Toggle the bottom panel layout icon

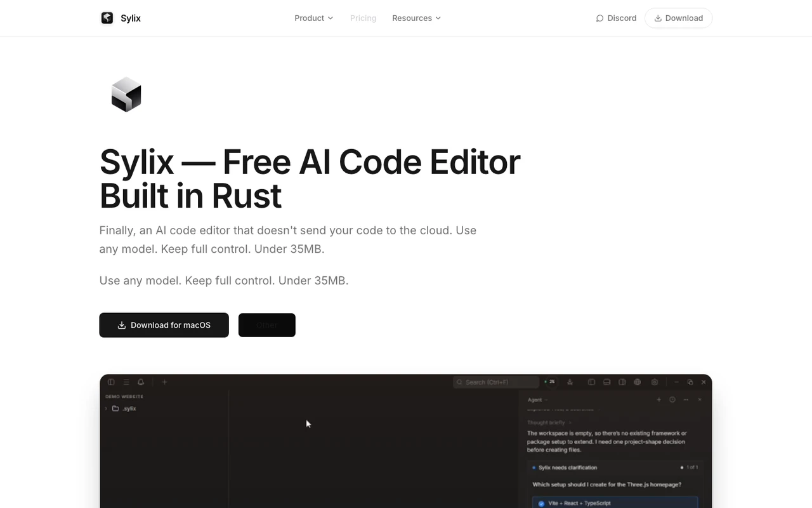coord(606,382)
